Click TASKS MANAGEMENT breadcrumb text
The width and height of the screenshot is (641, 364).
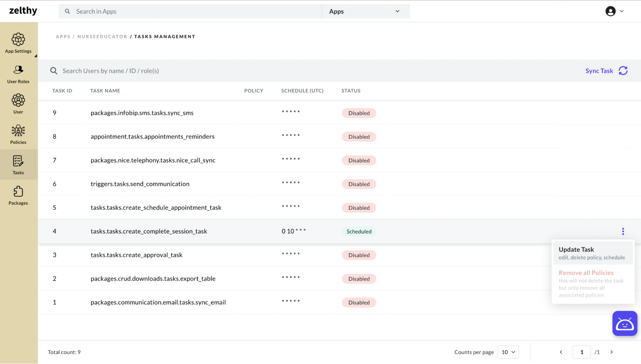click(x=164, y=37)
